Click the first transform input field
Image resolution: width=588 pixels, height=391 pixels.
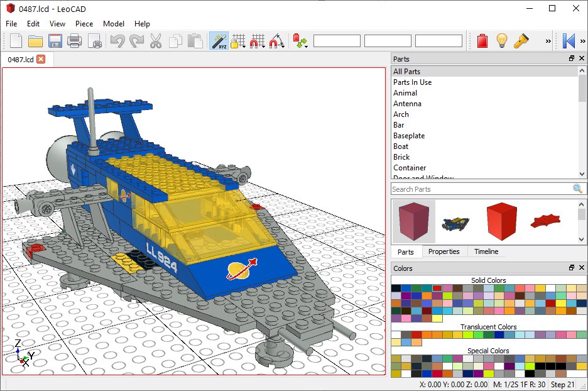pyautogui.click(x=337, y=40)
